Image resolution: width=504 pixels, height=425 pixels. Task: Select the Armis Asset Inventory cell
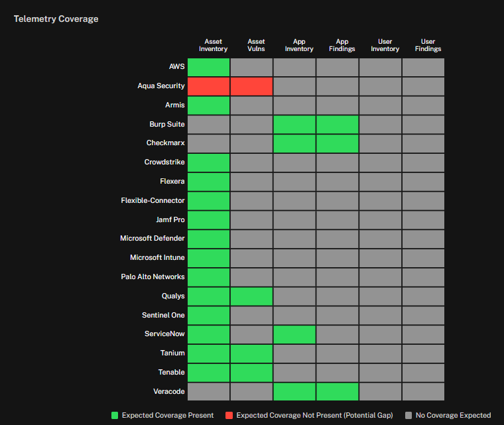209,105
